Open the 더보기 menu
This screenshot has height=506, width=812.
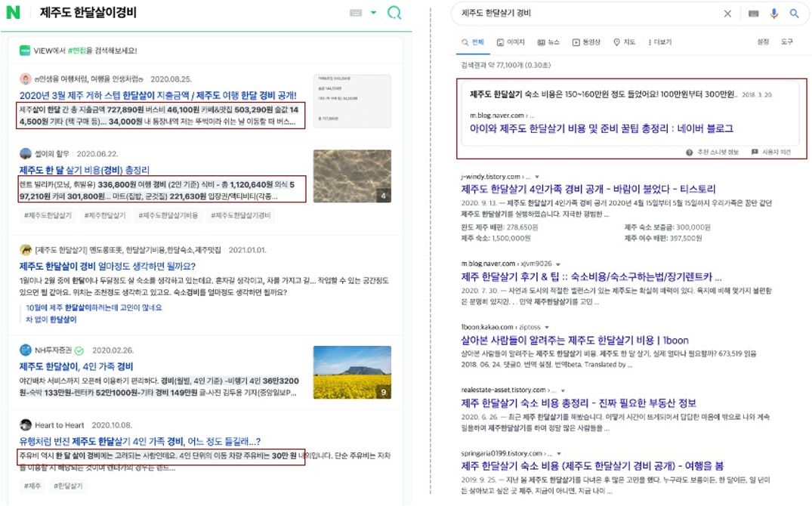[x=659, y=42]
